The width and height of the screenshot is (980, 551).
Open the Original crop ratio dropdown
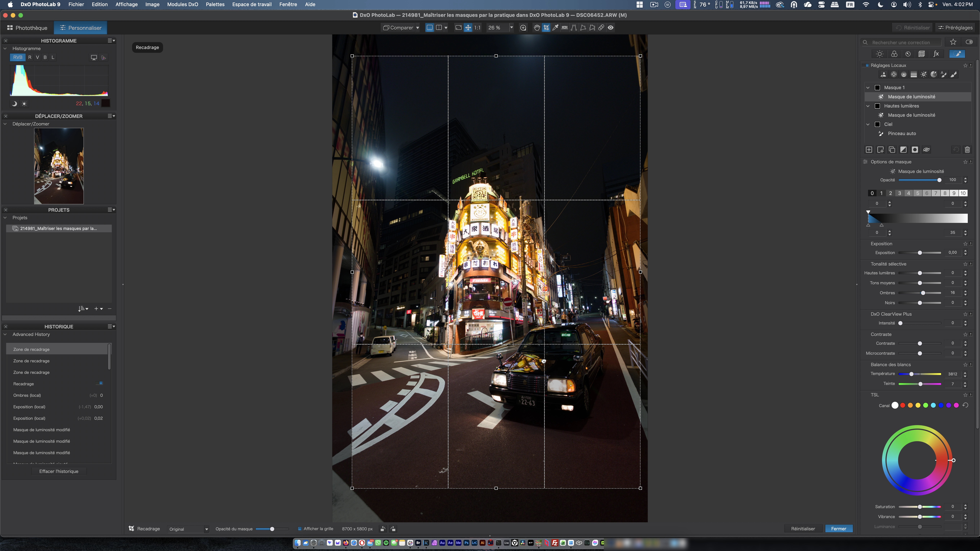click(189, 529)
